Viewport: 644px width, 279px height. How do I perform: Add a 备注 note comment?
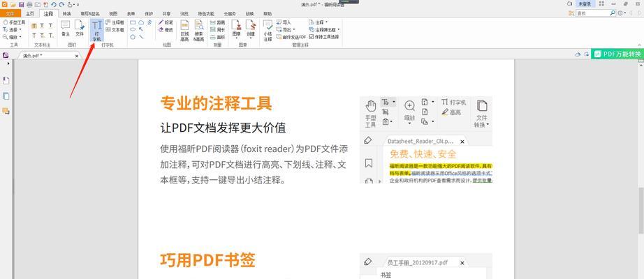(x=65, y=29)
